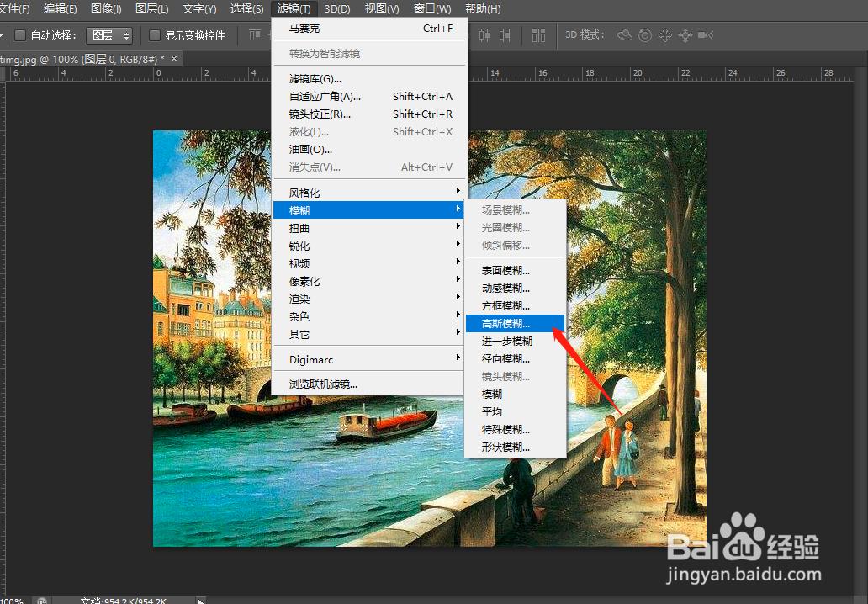The image size is (868, 604).
Task: Open the 选择(S) menu
Action: point(246,9)
